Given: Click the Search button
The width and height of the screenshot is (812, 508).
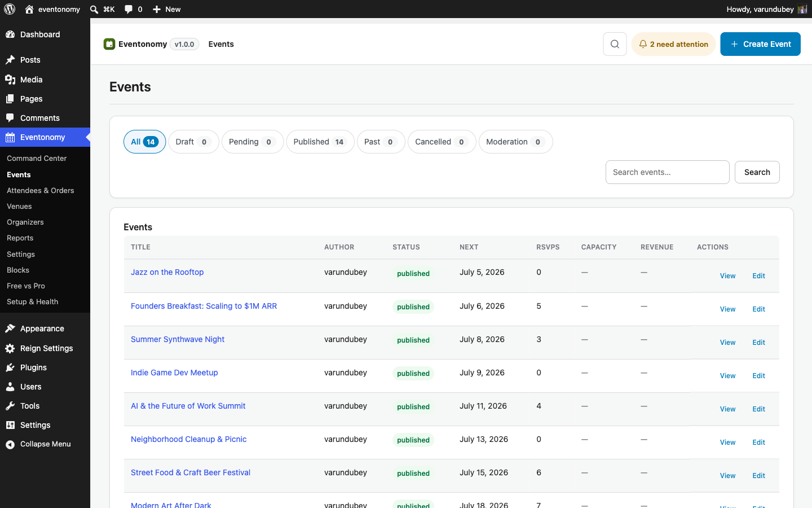Looking at the screenshot, I should 757,172.
